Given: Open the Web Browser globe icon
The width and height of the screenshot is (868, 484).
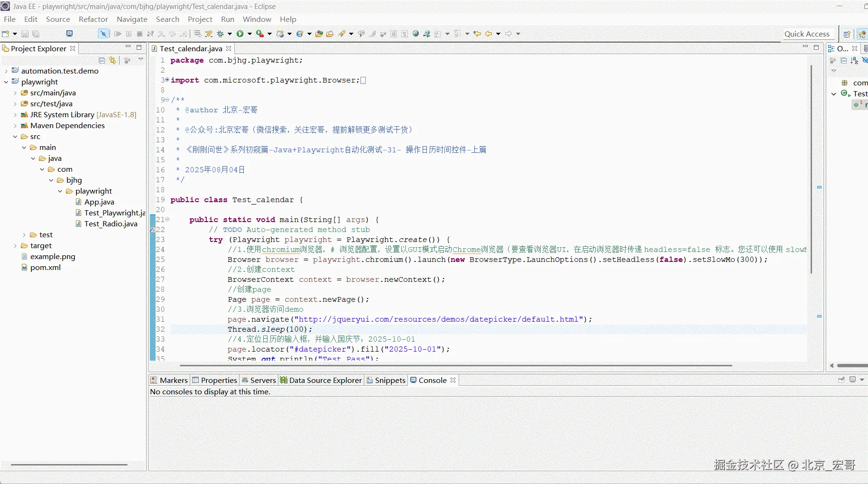Looking at the screenshot, I should click(x=416, y=34).
